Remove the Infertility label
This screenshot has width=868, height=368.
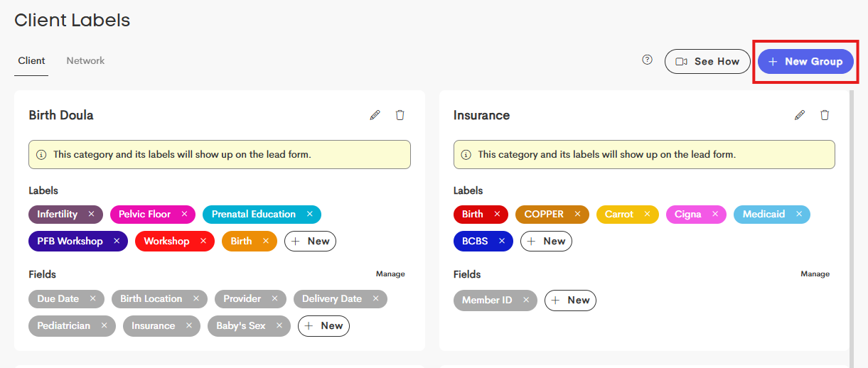pos(91,214)
